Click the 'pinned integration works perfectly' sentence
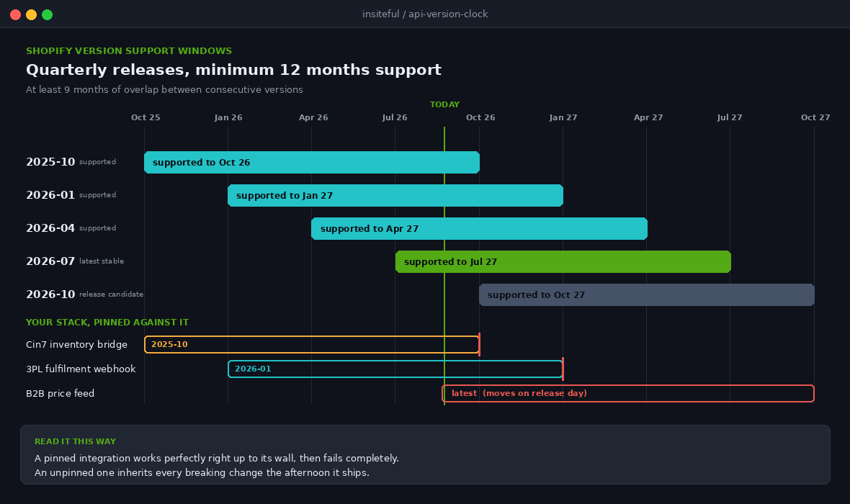850x504 pixels. pos(217,459)
